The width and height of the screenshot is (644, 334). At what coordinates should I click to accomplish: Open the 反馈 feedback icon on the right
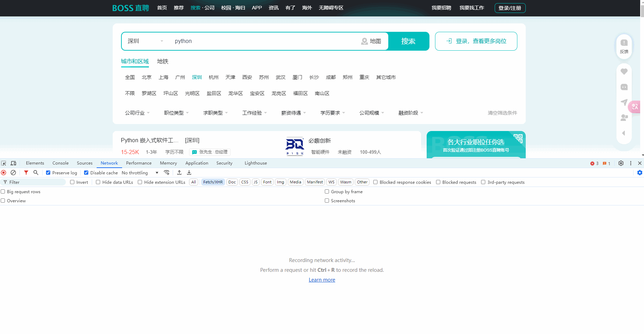coord(624,46)
